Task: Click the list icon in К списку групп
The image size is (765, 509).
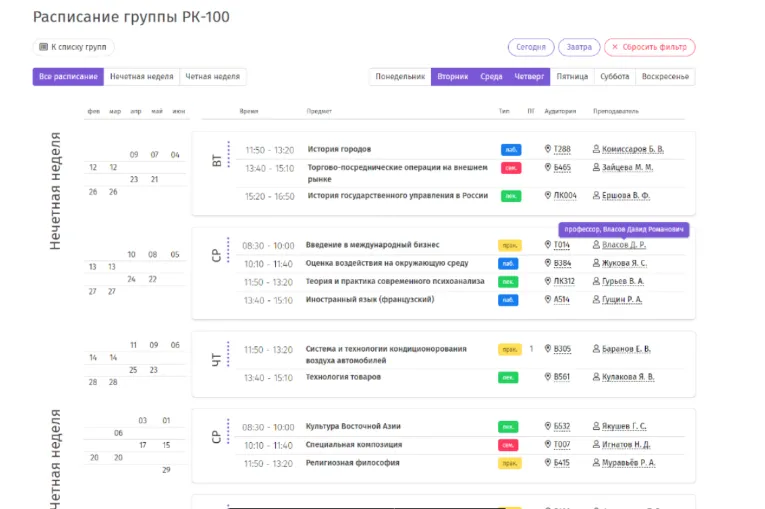Action: [43, 47]
